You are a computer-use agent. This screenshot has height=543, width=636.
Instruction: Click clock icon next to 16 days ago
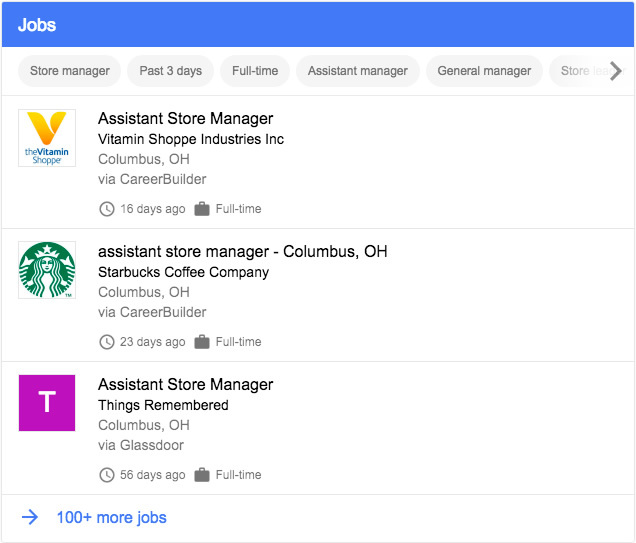coord(107,209)
